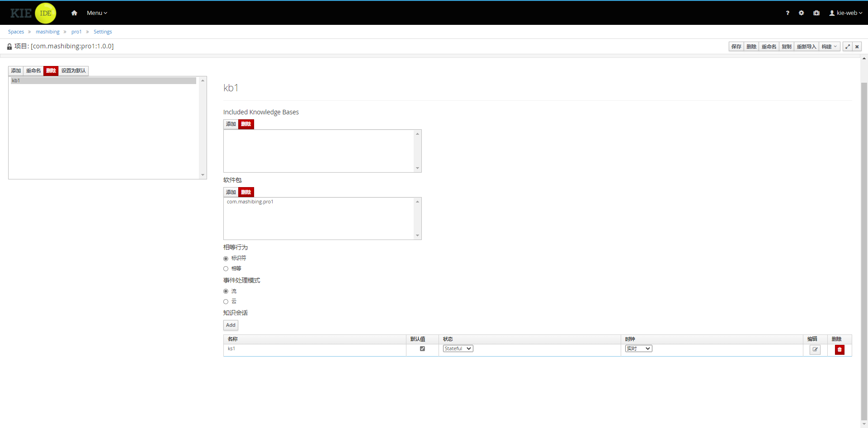Click the 重新导入 reimport button
The image size is (868, 428).
[807, 47]
